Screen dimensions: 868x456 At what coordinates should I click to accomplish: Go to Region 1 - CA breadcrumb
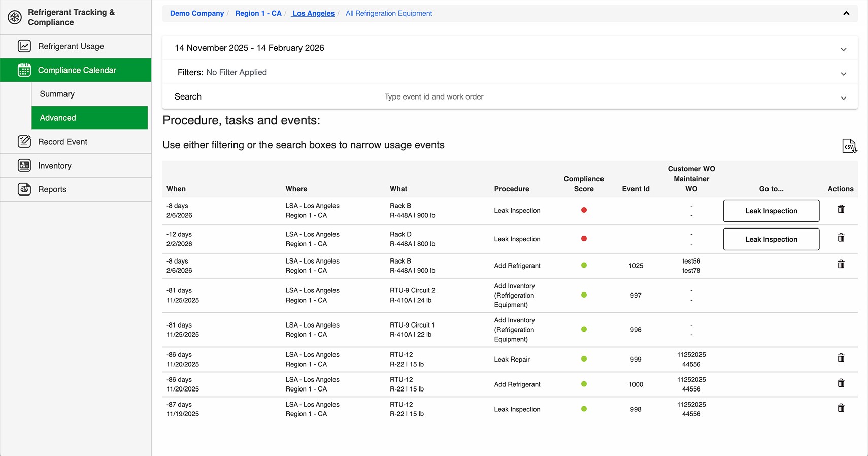258,13
